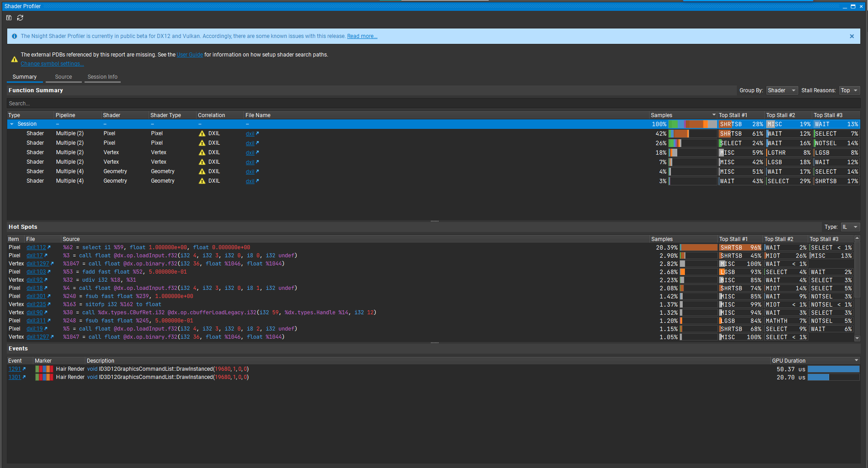Click external arrow icon next to dxil:19
This screenshot has width=868, height=468.
coord(46,329)
